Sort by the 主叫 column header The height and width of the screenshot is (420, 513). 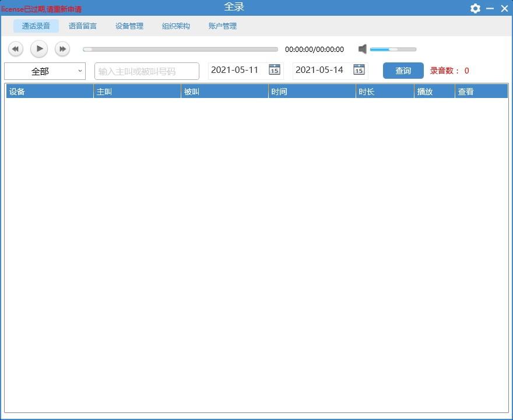[138, 92]
